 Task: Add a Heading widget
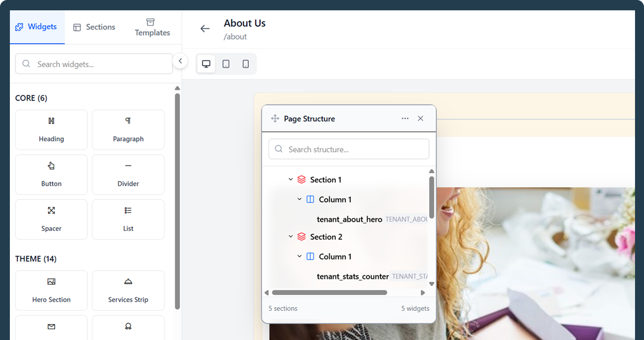coord(51,130)
